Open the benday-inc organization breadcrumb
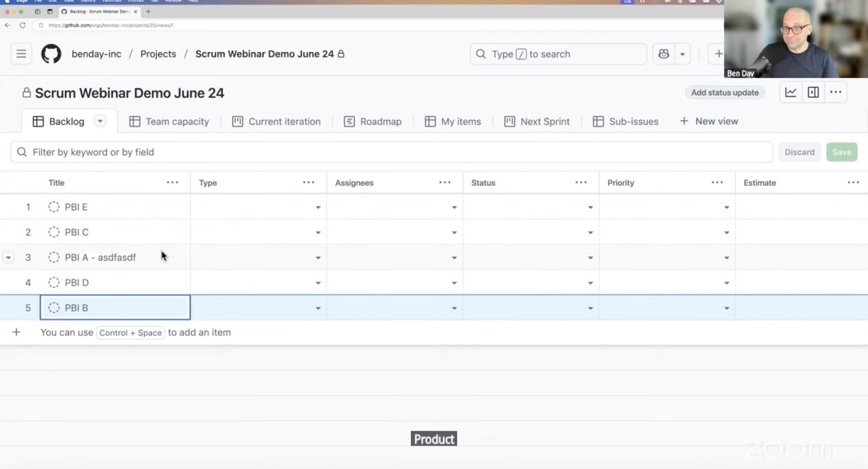The image size is (868, 469). (96, 54)
